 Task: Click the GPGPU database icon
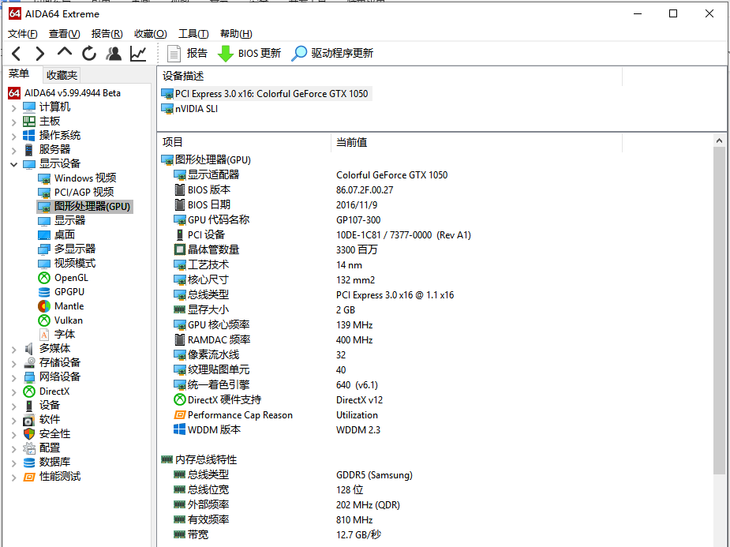point(44,292)
